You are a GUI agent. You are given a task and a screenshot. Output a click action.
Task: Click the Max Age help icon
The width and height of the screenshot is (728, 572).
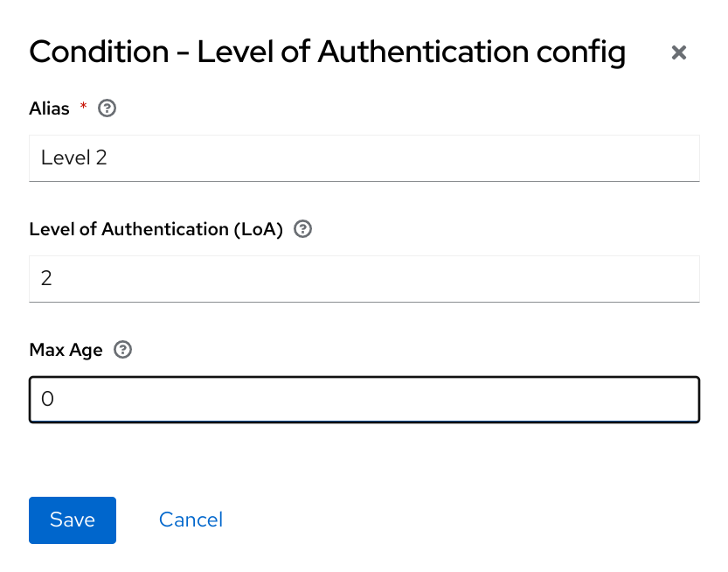pos(123,350)
